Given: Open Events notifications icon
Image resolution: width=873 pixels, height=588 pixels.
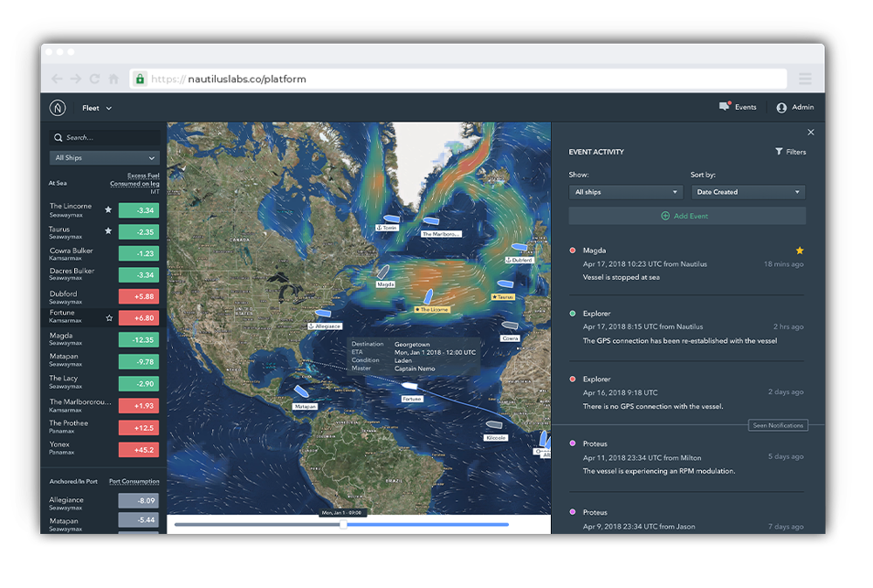Looking at the screenshot, I should 724,106.
